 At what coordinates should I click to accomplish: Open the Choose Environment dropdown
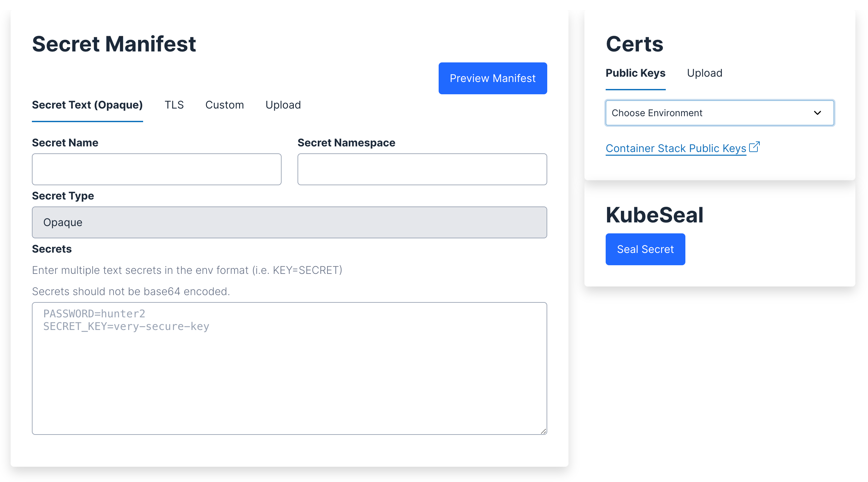(x=719, y=113)
